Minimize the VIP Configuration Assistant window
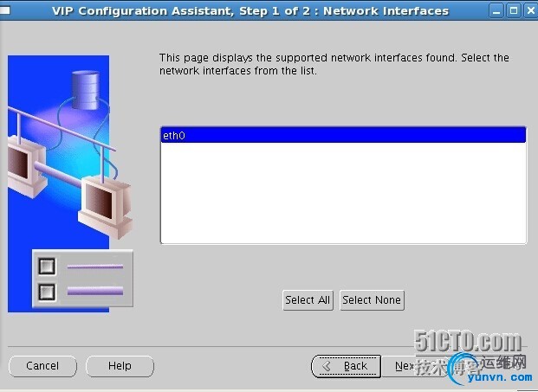This screenshot has width=538, height=392. click(496, 11)
